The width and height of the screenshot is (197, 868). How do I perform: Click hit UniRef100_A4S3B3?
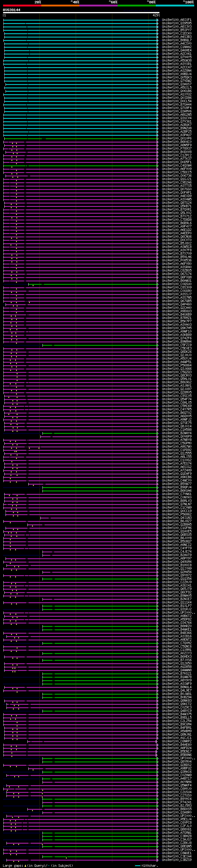tap(176, 37)
